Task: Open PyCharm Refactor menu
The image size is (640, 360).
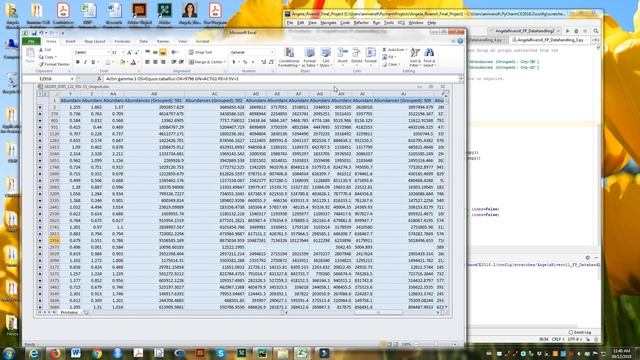Action: 361,23
